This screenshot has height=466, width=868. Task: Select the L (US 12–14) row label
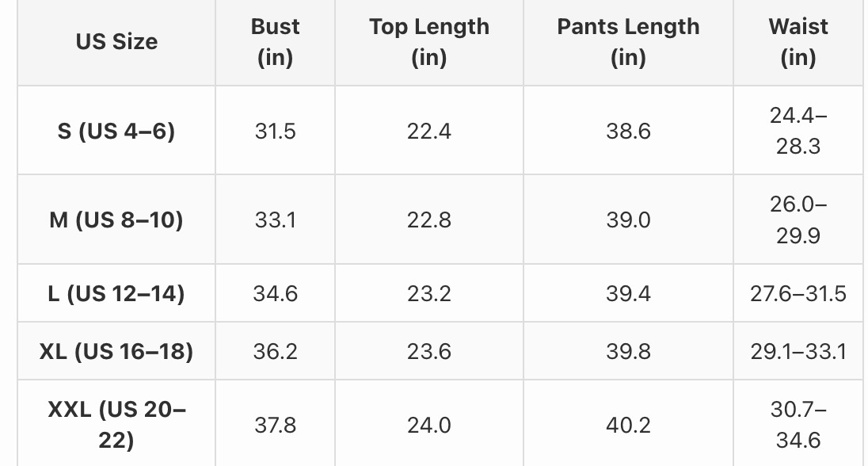pyautogui.click(x=116, y=293)
